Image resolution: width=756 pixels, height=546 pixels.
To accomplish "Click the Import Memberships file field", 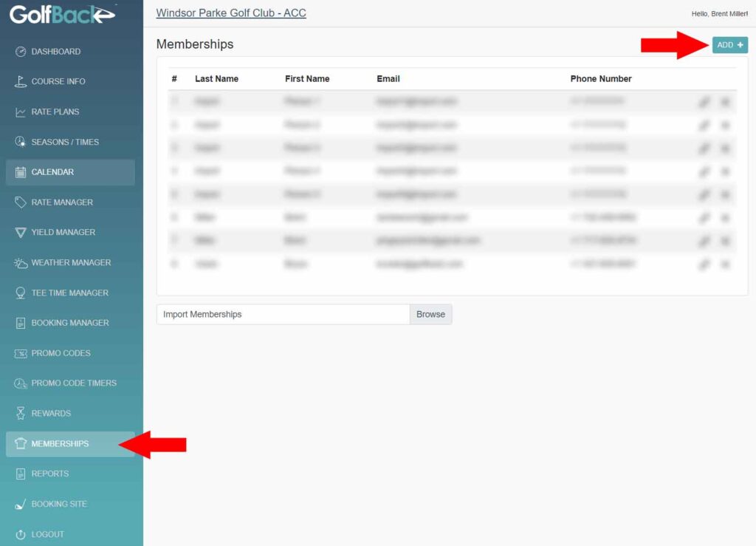I will tap(283, 314).
